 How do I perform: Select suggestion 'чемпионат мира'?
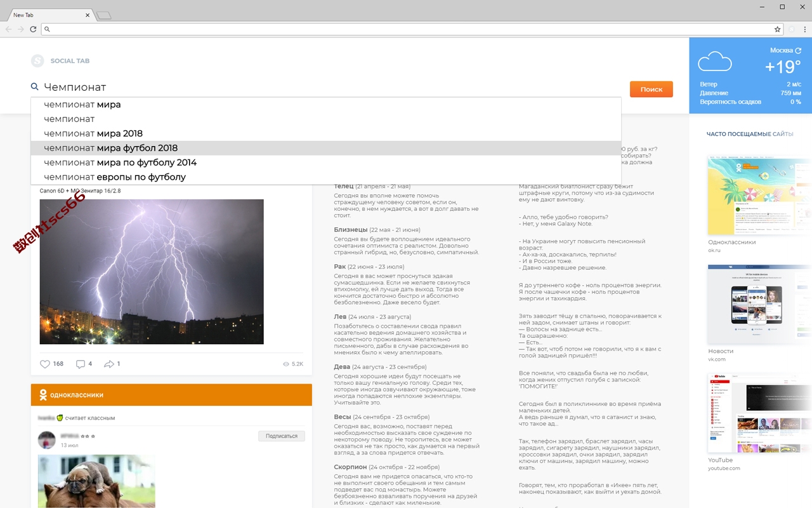pos(325,104)
